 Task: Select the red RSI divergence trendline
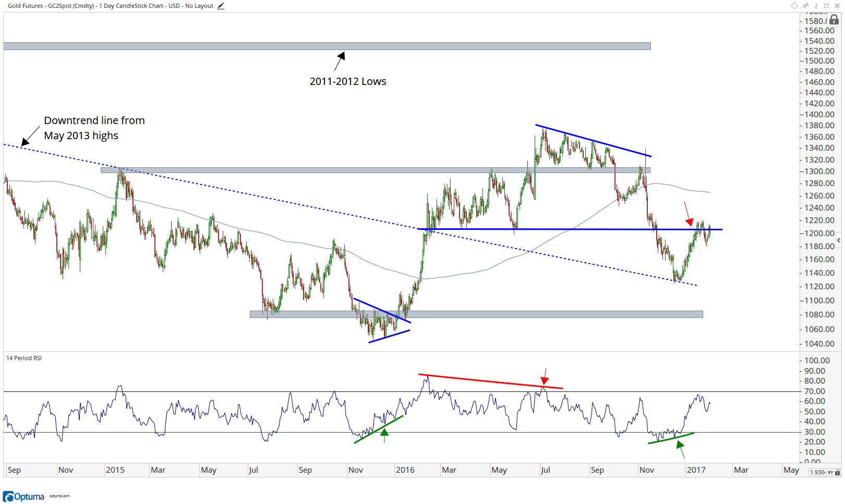pyautogui.click(x=491, y=381)
